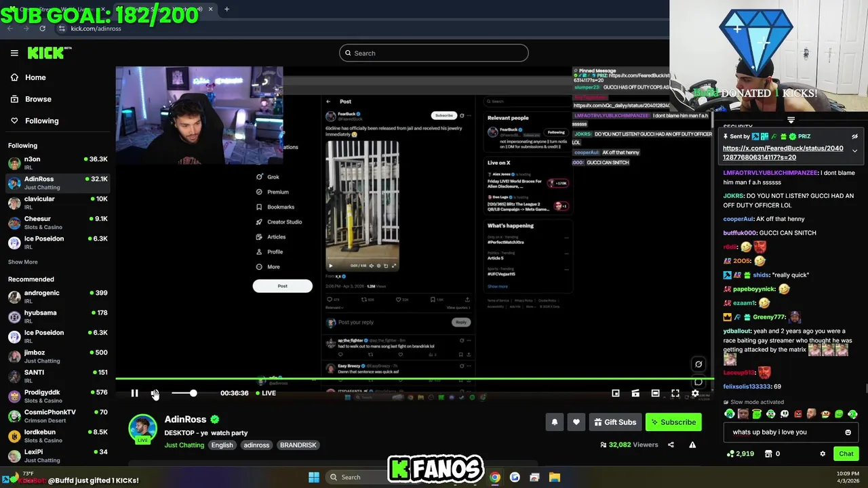
Task: Subscribe to AdinRoss
Action: coord(673,422)
